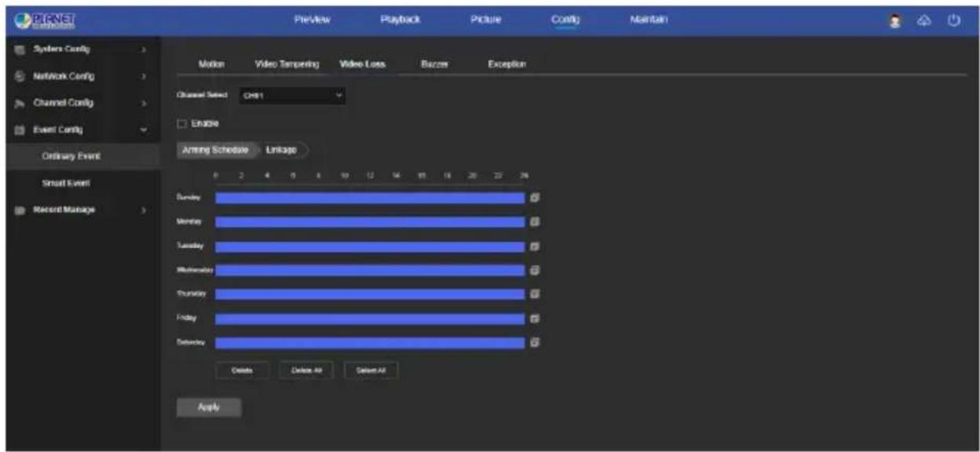Click the Friday blue schedule bar
980x452 pixels.
click(x=370, y=319)
